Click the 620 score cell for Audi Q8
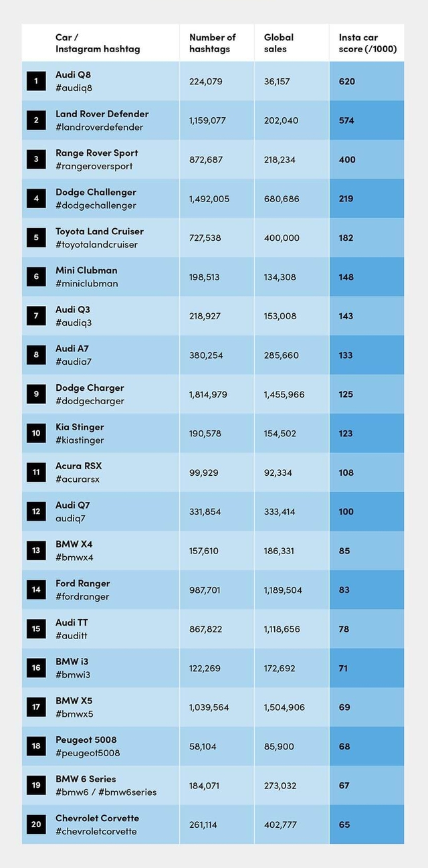428x868 pixels. pyautogui.click(x=347, y=81)
